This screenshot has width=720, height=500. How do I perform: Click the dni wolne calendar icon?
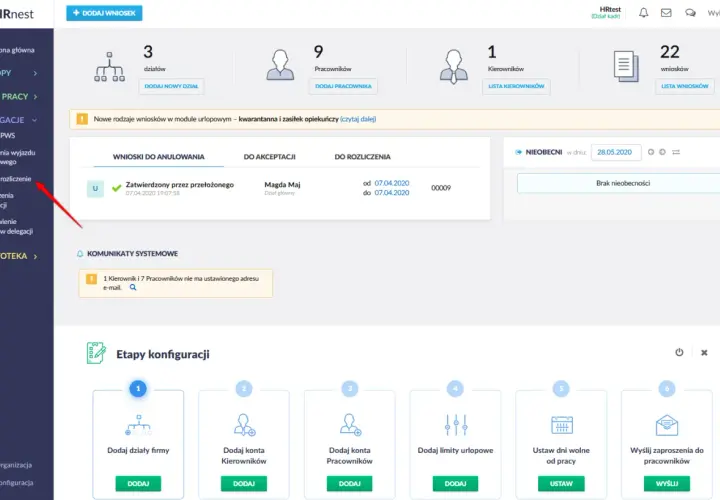562,425
